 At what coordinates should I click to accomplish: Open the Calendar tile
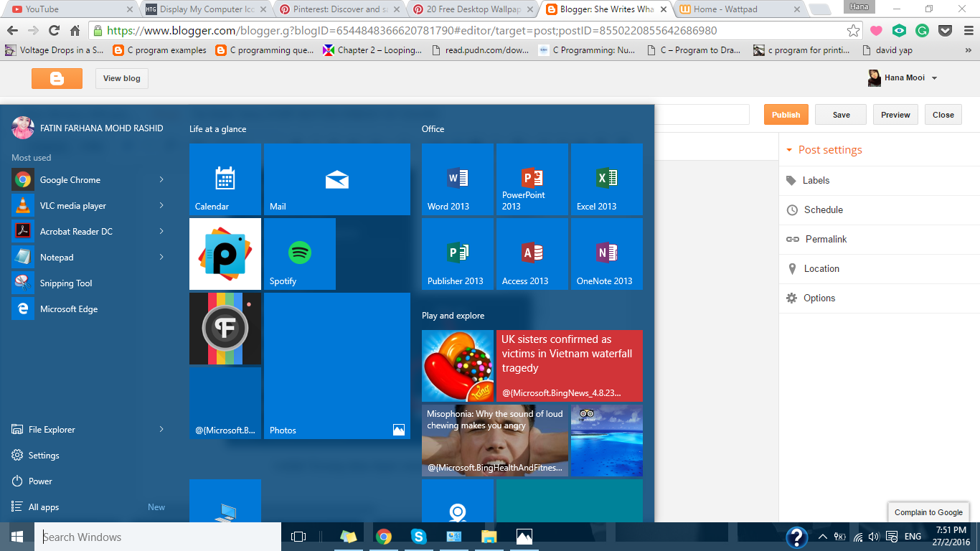[x=225, y=179]
